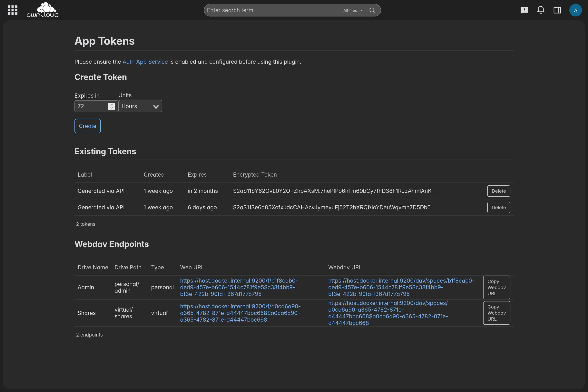Click the App Tokens page heading
The height and width of the screenshot is (392, 588).
click(104, 41)
